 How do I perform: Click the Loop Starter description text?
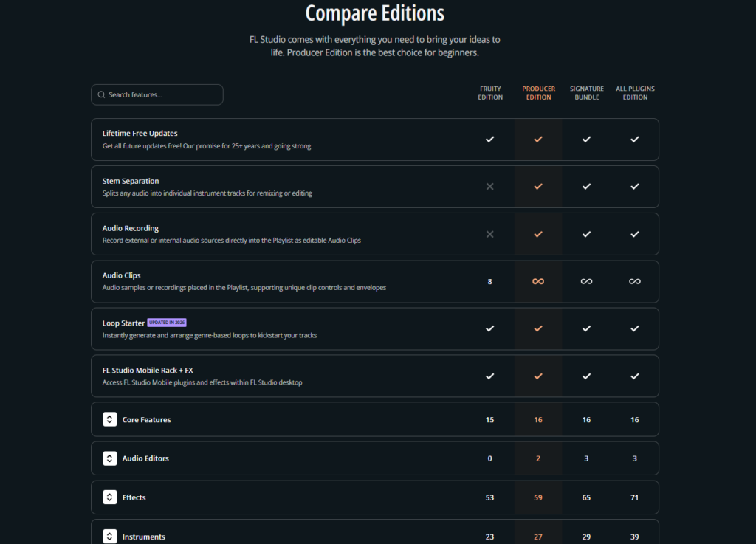click(x=210, y=335)
